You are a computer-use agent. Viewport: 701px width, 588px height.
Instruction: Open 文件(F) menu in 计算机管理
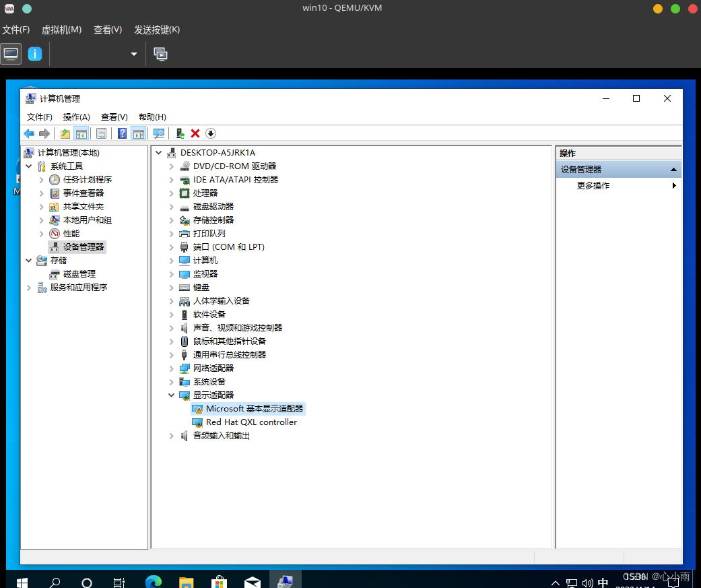[39, 117]
